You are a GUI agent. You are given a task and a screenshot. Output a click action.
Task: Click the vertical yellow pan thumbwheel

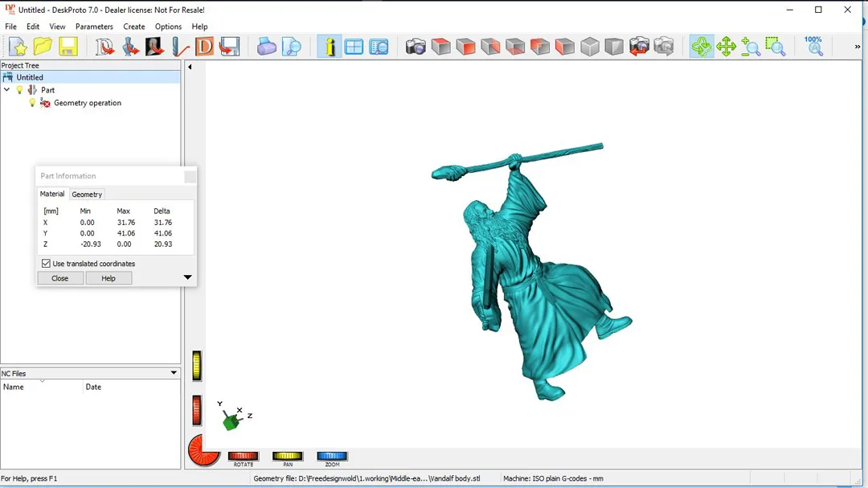[197, 366]
